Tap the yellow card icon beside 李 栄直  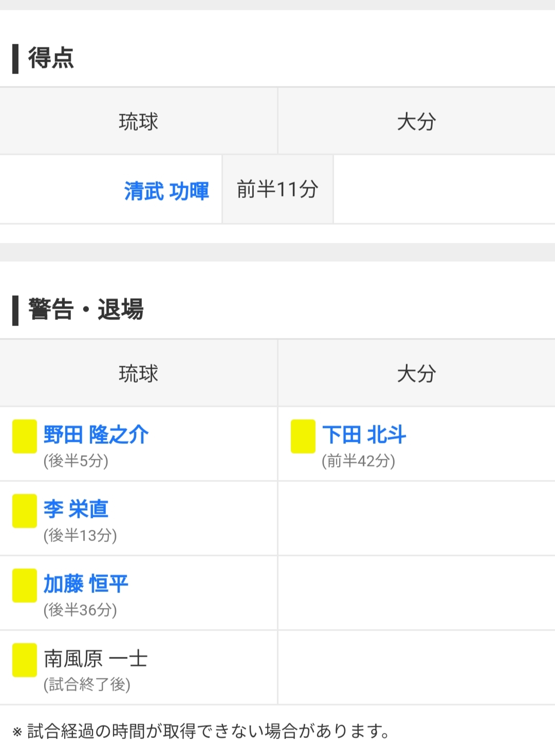coord(24,511)
